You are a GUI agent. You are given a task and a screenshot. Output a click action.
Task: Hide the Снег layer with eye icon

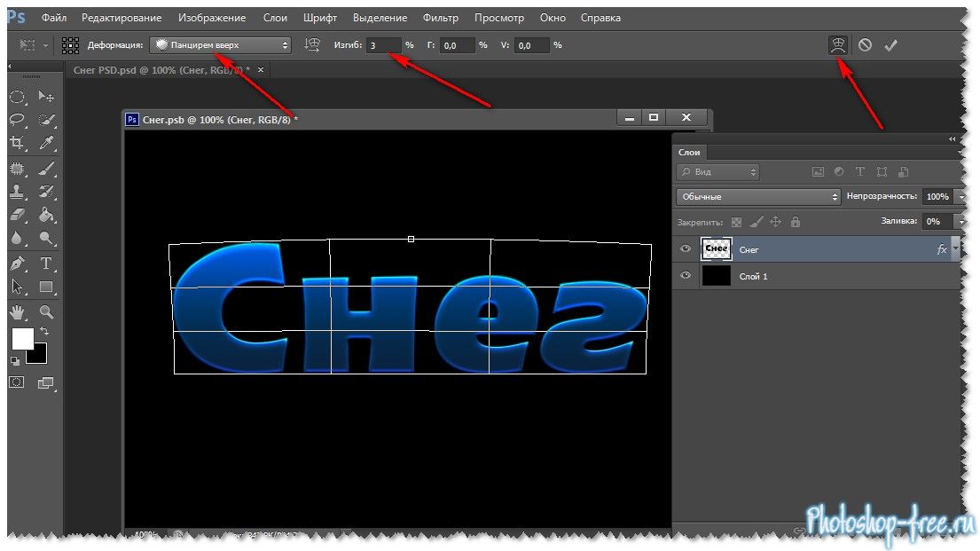[685, 250]
